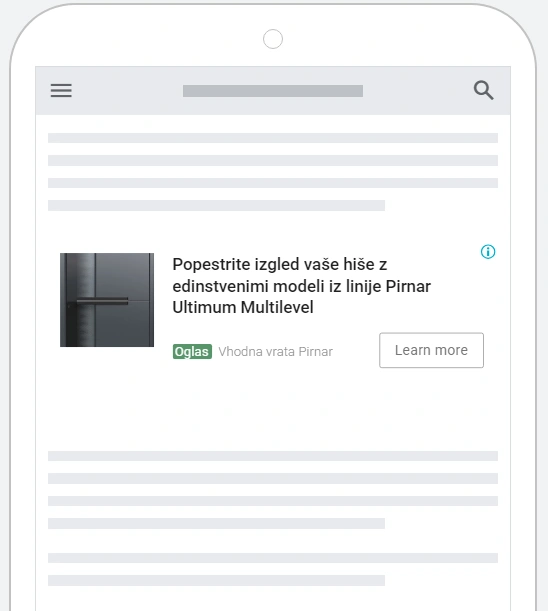Select the door product thumbnail
Image resolution: width=548 pixels, height=611 pixels.
pos(107,300)
